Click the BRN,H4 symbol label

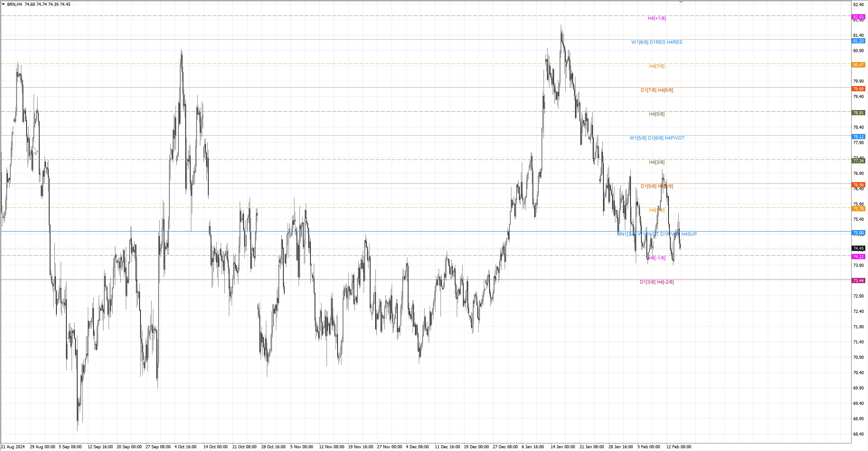pos(14,4)
